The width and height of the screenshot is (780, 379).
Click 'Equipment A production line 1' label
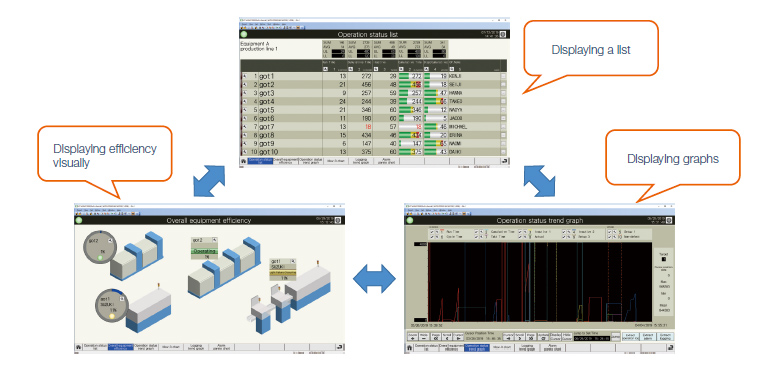pos(258,46)
